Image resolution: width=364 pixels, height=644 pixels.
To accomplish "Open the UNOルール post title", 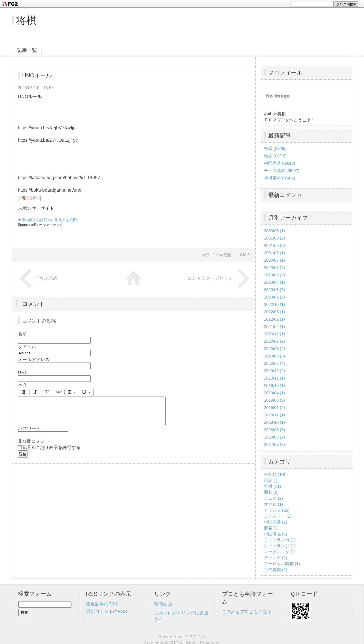I will pyautogui.click(x=37, y=75).
